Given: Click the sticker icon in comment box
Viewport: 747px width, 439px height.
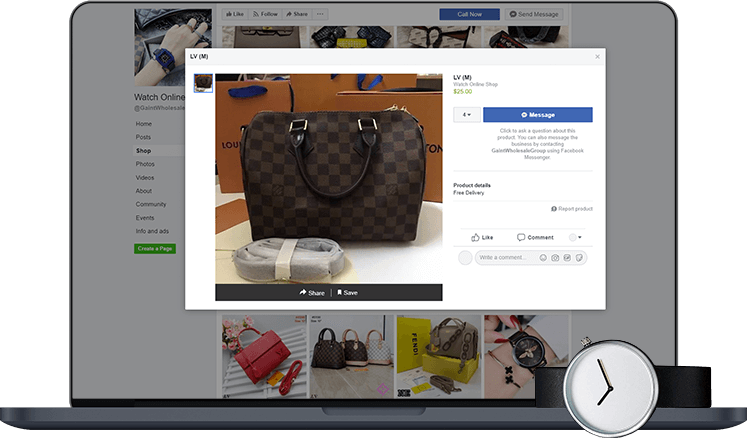Looking at the screenshot, I should [x=579, y=258].
